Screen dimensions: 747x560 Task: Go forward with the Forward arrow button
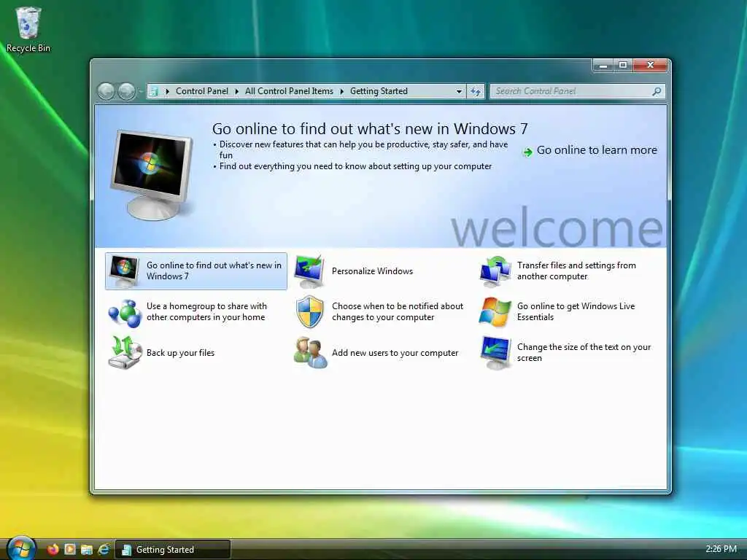126,91
